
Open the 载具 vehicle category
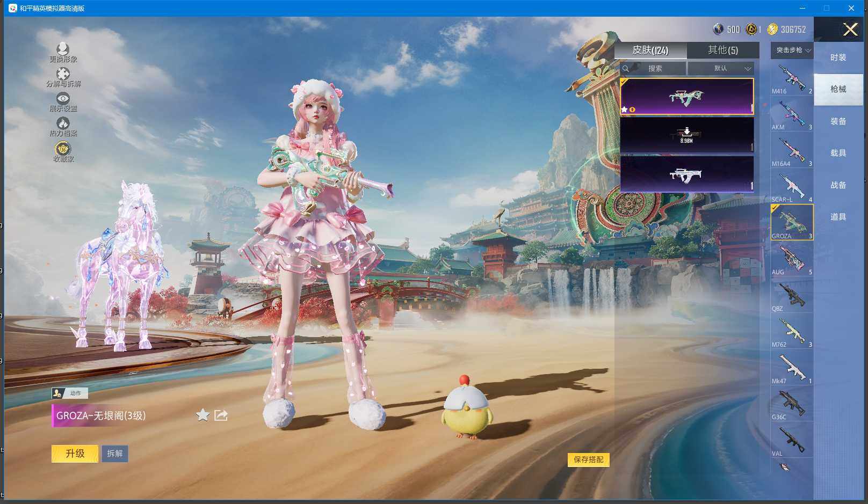click(x=838, y=153)
